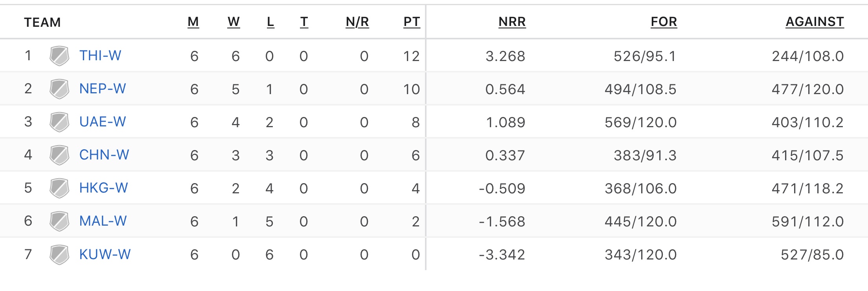
Task: Open the HKG-W team link
Action: click(104, 188)
